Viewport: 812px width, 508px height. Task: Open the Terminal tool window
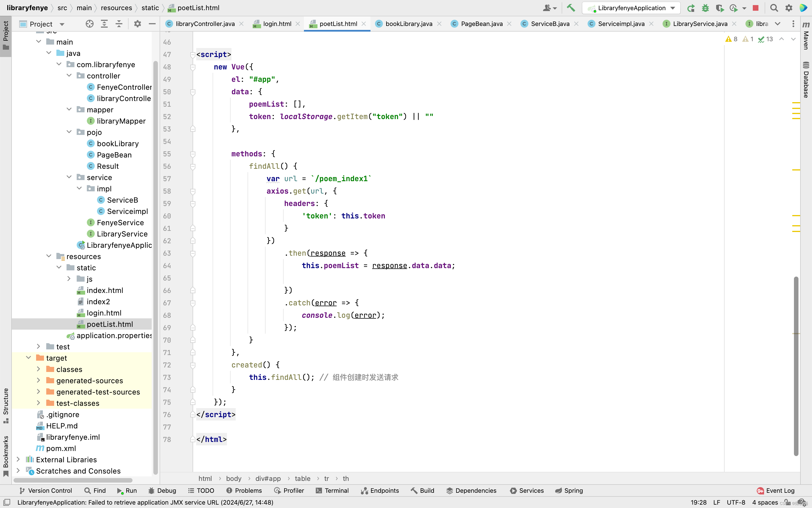(x=332, y=491)
